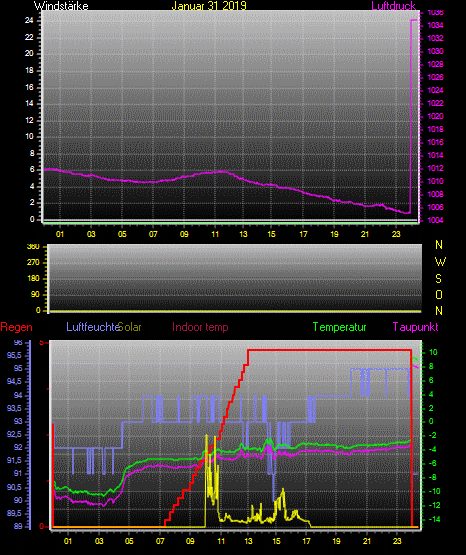Click the Solar legend label
This screenshot has height=555, width=466.
coord(130,327)
